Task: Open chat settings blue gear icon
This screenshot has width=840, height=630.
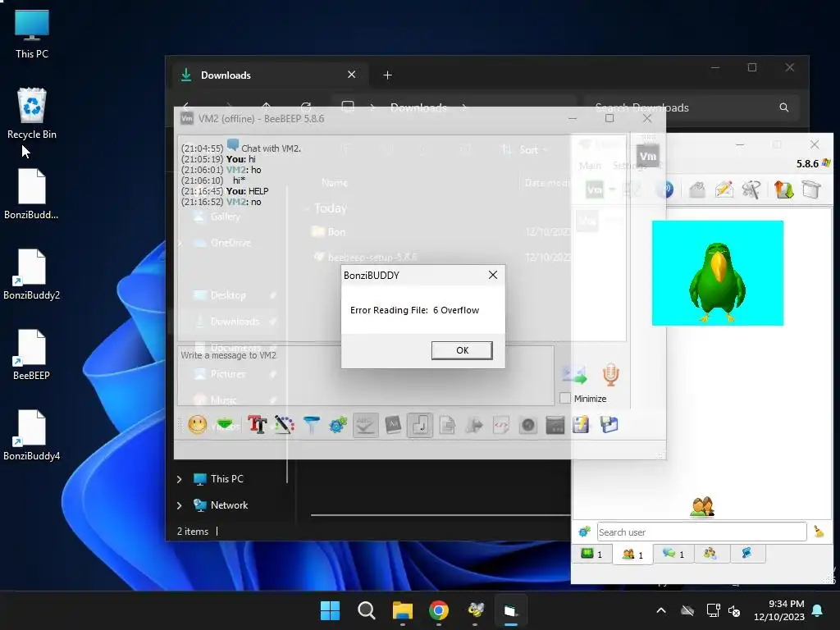Action: pyautogui.click(x=338, y=425)
